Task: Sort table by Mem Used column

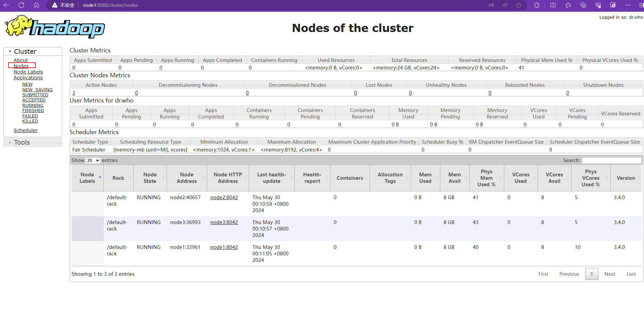Action: (x=425, y=178)
